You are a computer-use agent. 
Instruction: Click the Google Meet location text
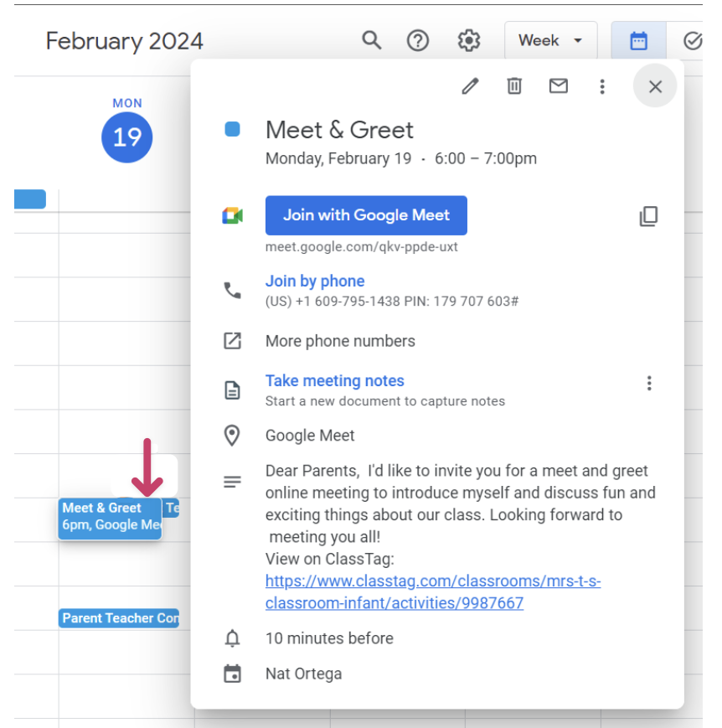pos(310,436)
